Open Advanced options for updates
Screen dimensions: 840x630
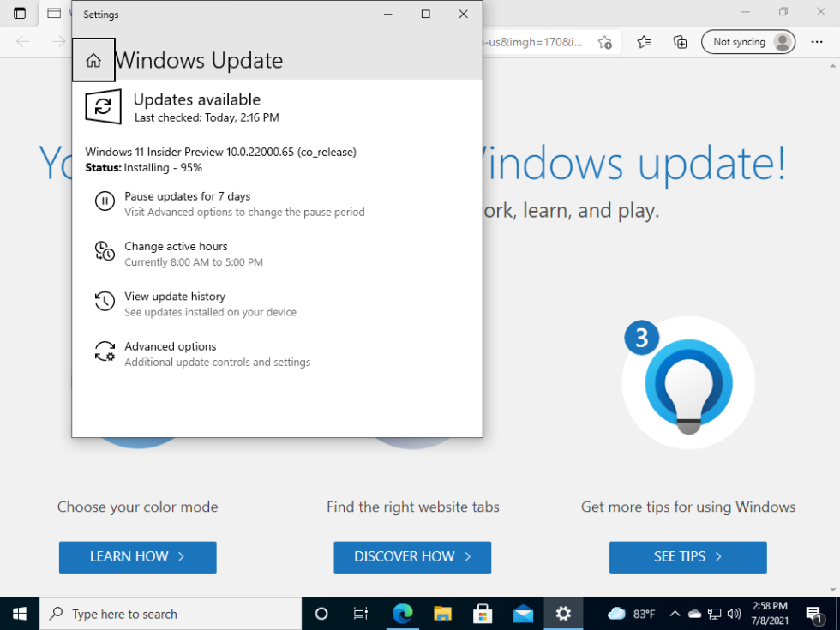click(x=171, y=346)
